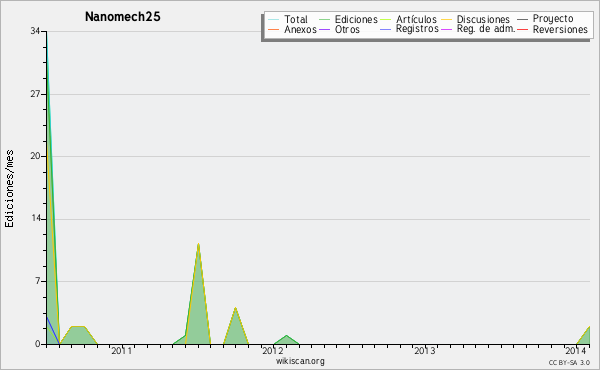Click the green Ediciones legend line
This screenshot has height=370, width=600.
click(324, 19)
